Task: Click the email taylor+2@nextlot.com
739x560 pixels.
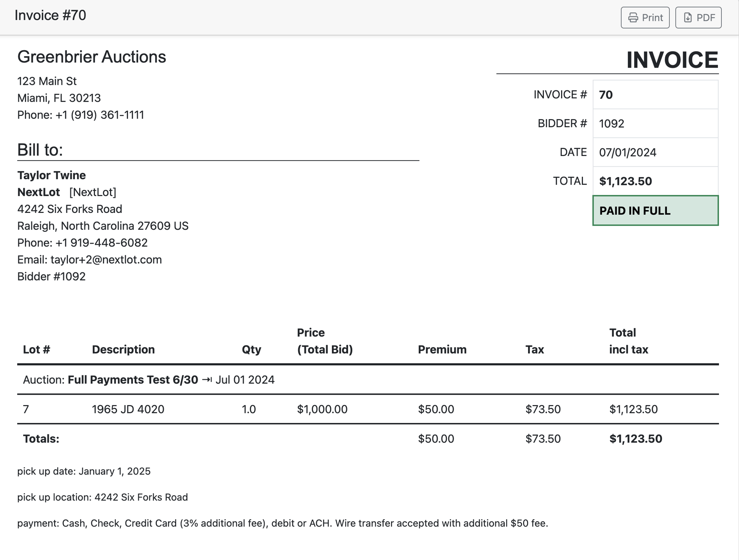Action: click(106, 259)
